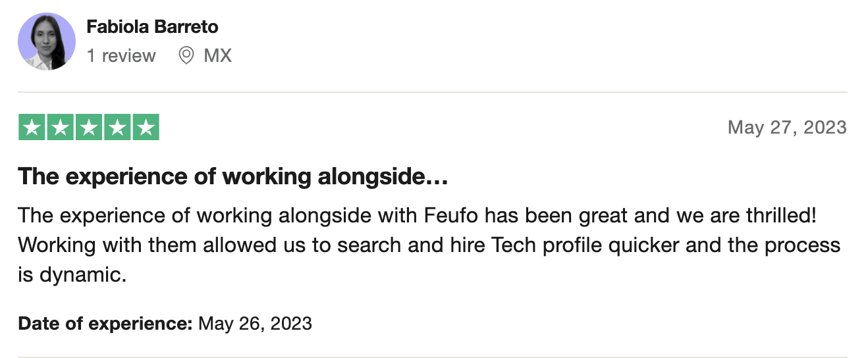The image size is (868, 358).
Task: Click the "Date of experience:" label
Action: pyautogui.click(x=105, y=324)
